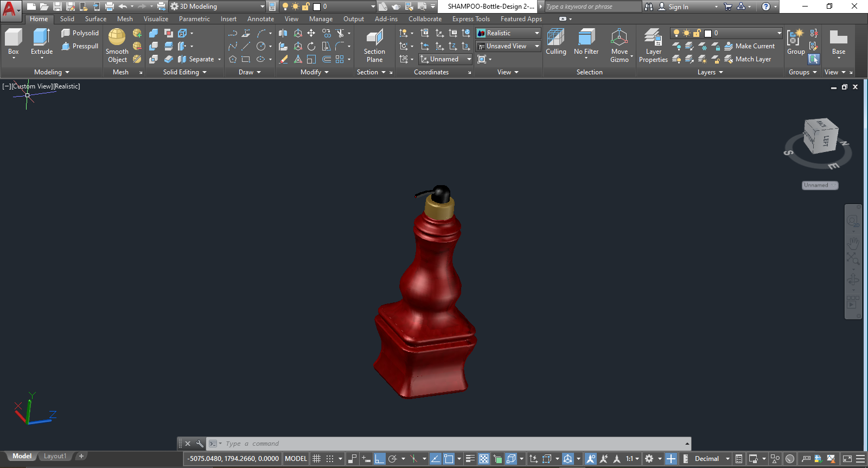Toggle the Culling selection option

556,42
